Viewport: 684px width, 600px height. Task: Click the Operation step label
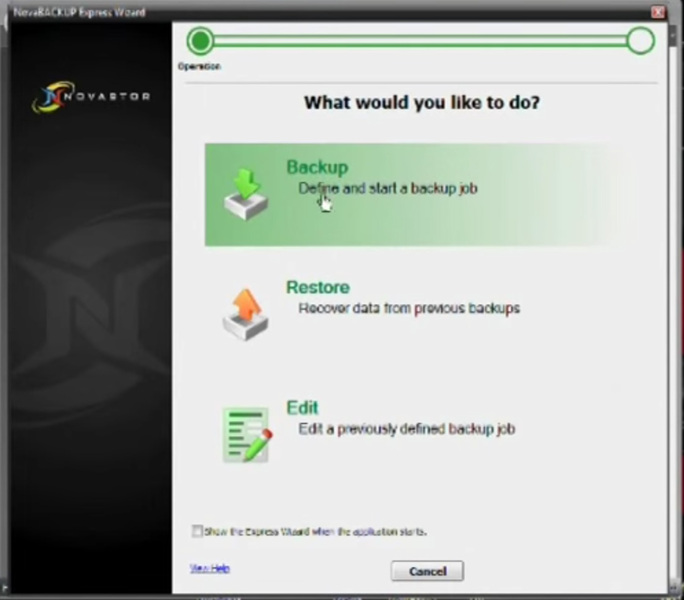point(199,66)
